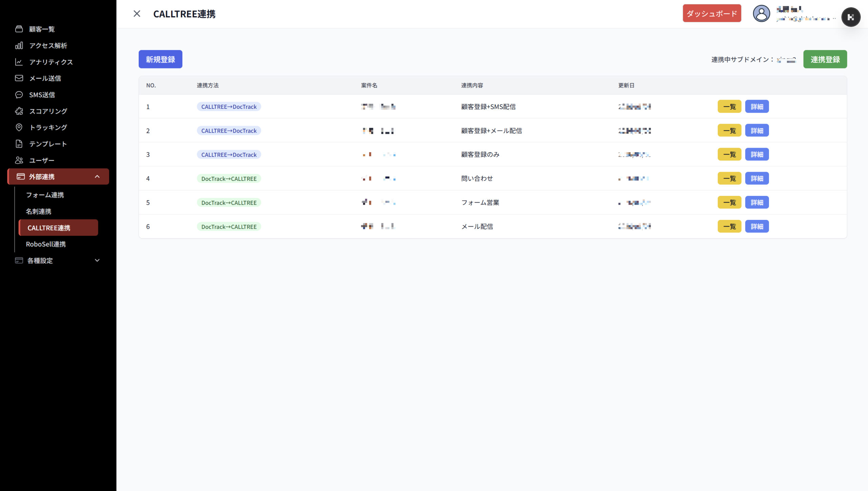
Task: Open the SMS送信 chat bubble icon
Action: click(x=19, y=95)
